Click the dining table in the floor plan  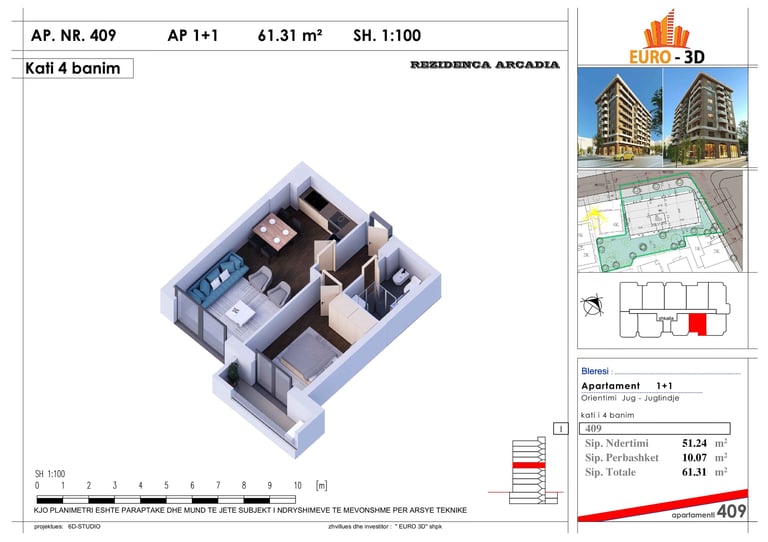(x=274, y=232)
